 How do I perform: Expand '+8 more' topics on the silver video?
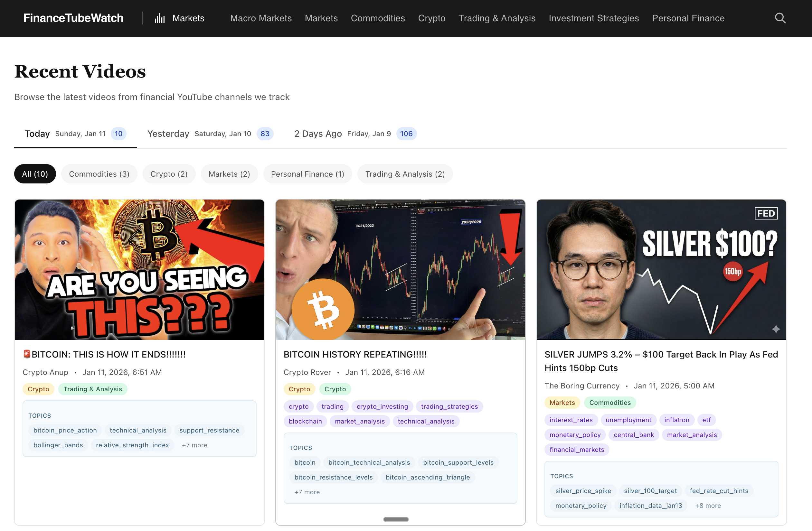coord(708,506)
